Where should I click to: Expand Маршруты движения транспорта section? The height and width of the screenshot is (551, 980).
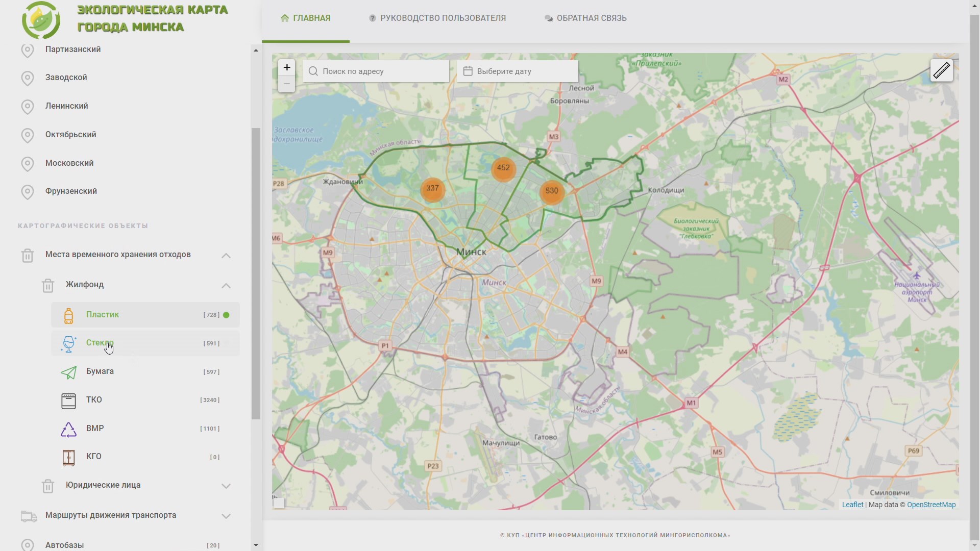226,516
